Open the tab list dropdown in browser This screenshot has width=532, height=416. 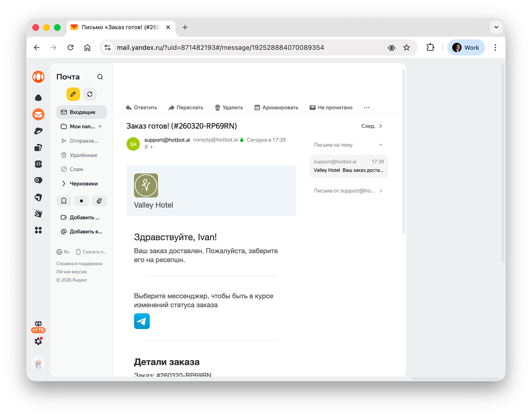click(x=496, y=27)
